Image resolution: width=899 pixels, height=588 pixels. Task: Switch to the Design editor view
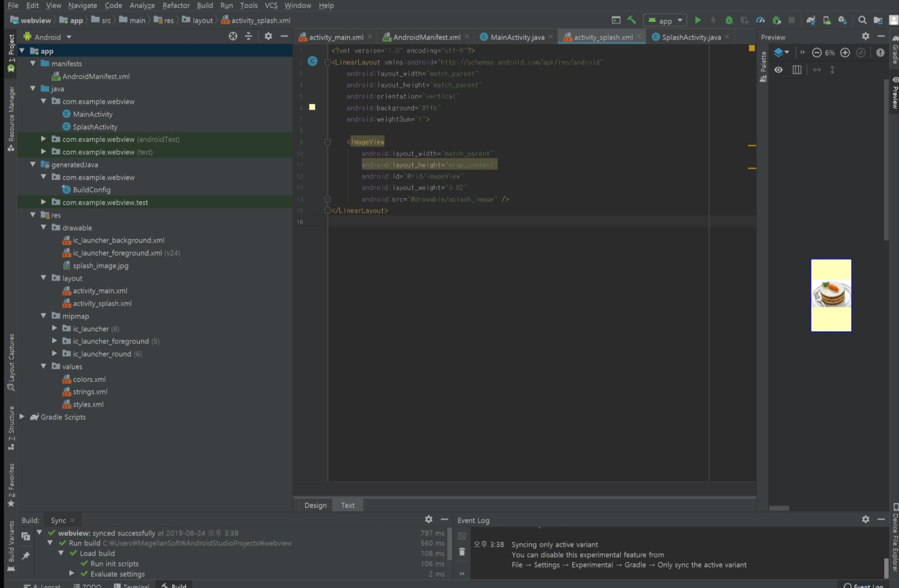[315, 505]
